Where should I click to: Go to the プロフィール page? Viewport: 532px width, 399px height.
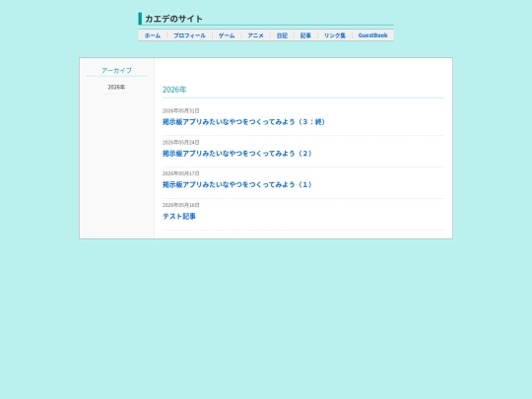(x=189, y=35)
